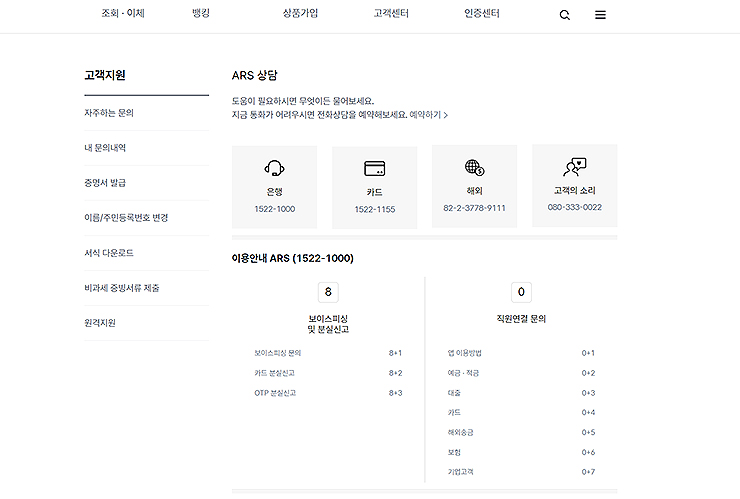
Task: Click the 8+1 shortcut code
Action: pyautogui.click(x=395, y=353)
